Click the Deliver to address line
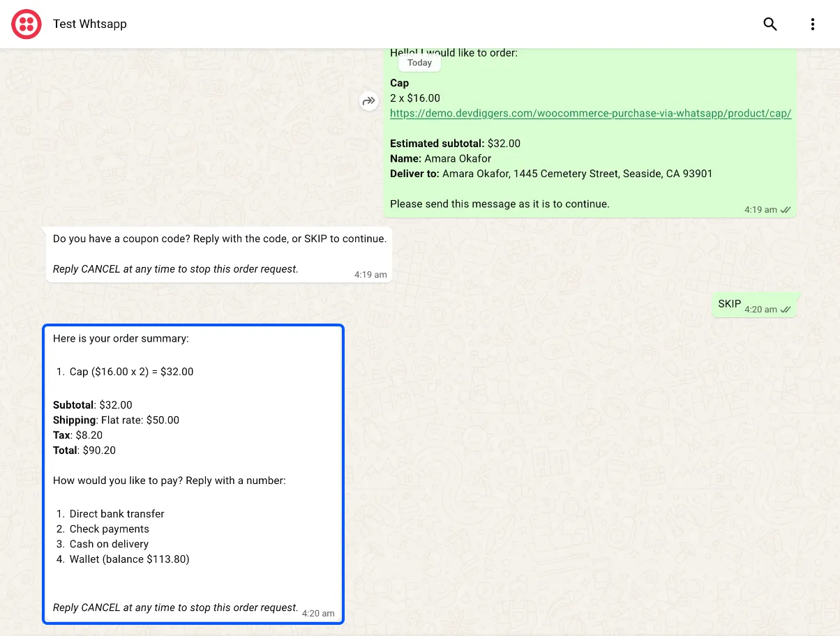This screenshot has width=840, height=636. pyautogui.click(x=551, y=174)
